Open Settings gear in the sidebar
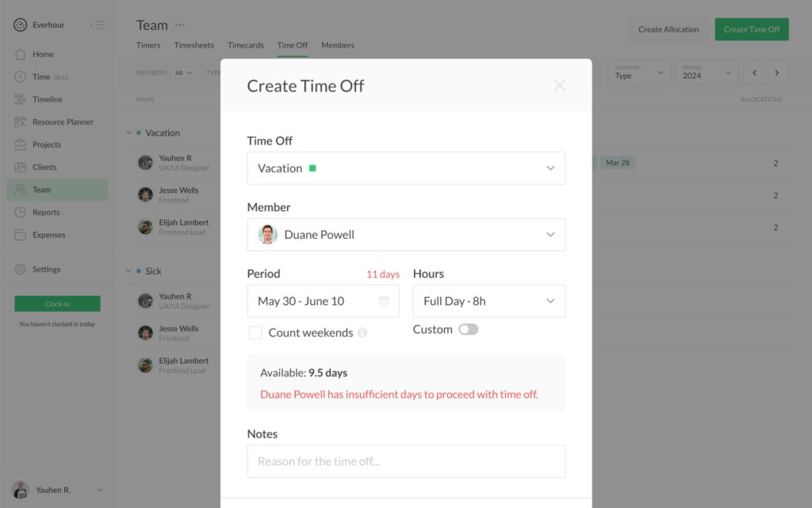Viewport: 812px width, 508px height. [x=20, y=269]
